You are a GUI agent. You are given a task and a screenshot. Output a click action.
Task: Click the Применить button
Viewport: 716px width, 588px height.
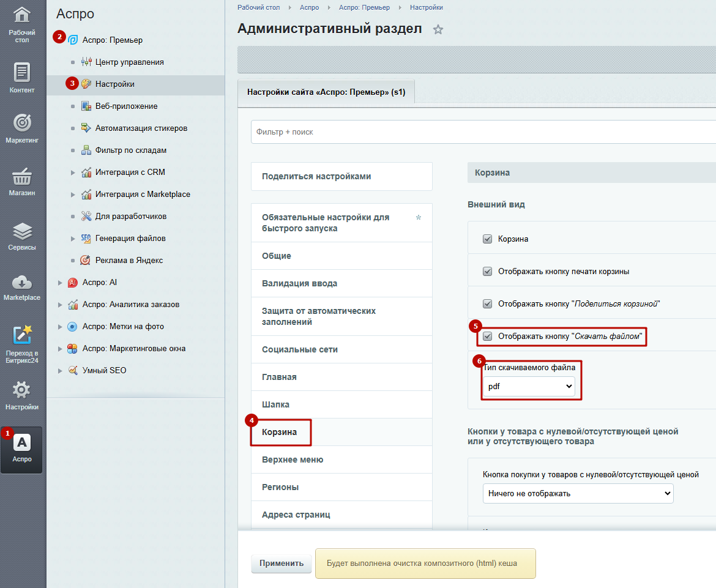pyautogui.click(x=282, y=564)
